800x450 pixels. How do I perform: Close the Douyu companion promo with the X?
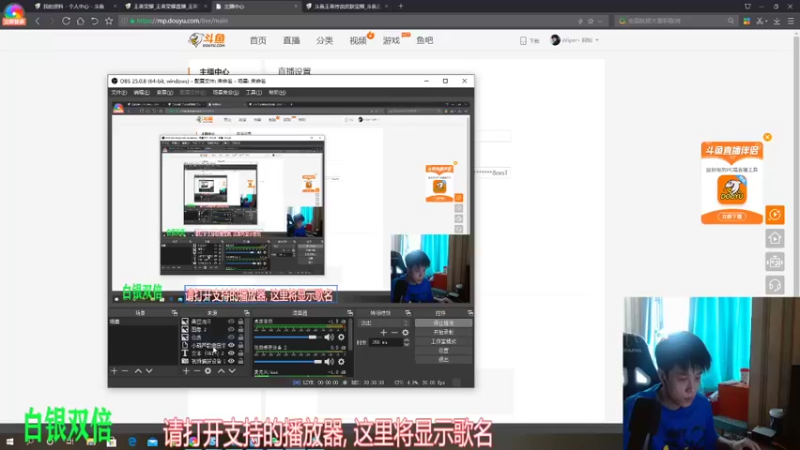[x=767, y=137]
